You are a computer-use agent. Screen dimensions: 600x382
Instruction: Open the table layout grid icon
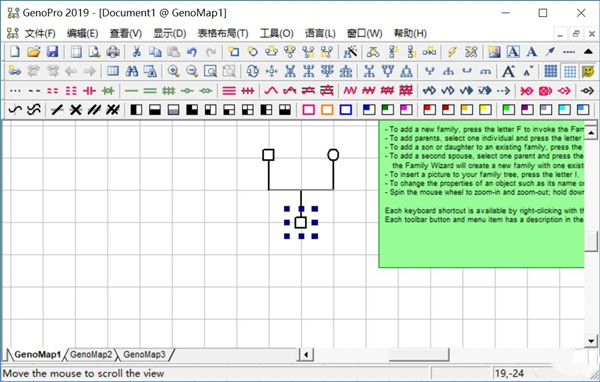(x=113, y=71)
